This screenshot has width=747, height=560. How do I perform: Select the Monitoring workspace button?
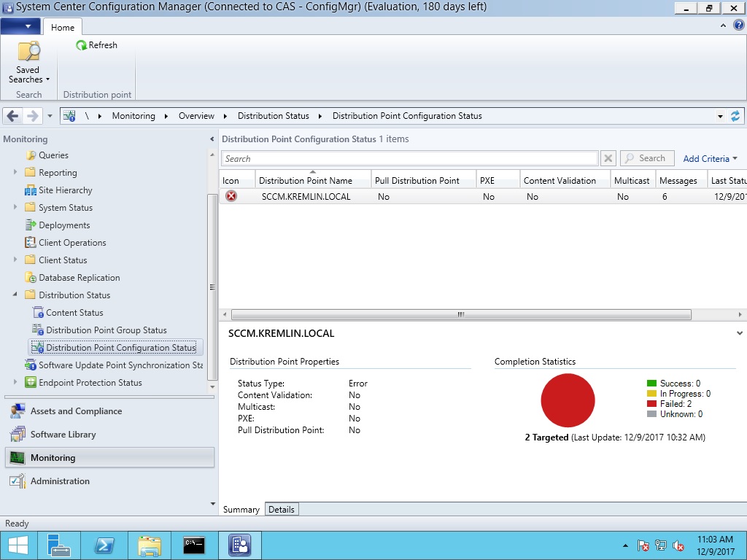(109, 458)
